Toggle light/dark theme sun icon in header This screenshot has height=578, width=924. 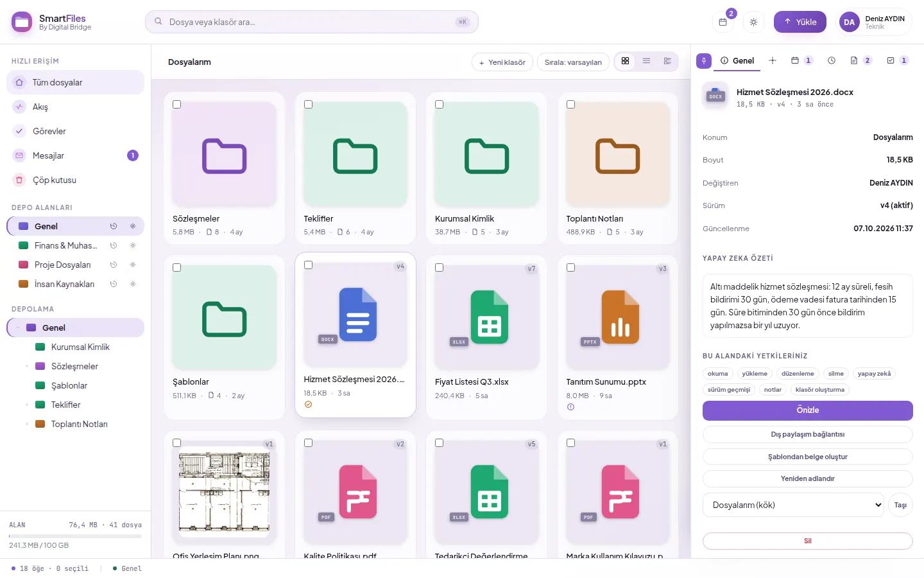click(753, 22)
